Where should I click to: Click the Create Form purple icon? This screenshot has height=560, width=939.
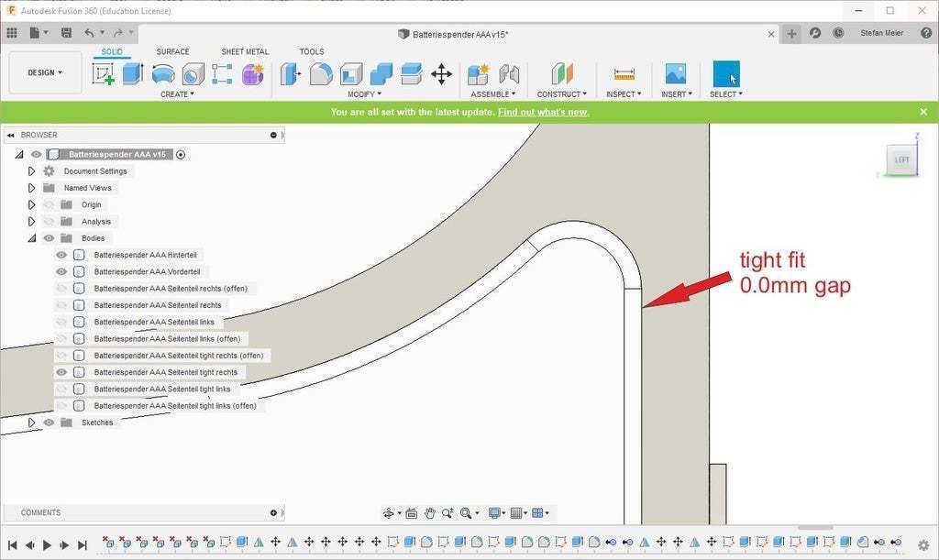coord(253,74)
